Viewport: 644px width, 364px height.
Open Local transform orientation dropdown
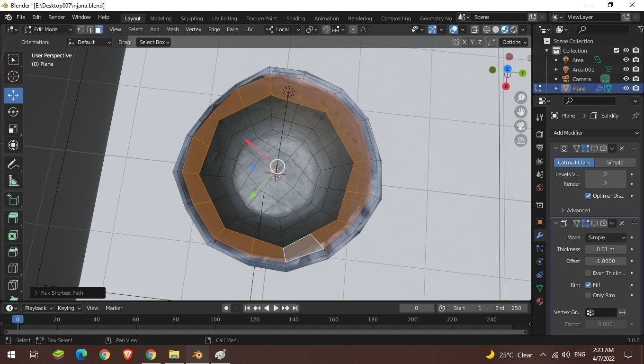coord(283,29)
